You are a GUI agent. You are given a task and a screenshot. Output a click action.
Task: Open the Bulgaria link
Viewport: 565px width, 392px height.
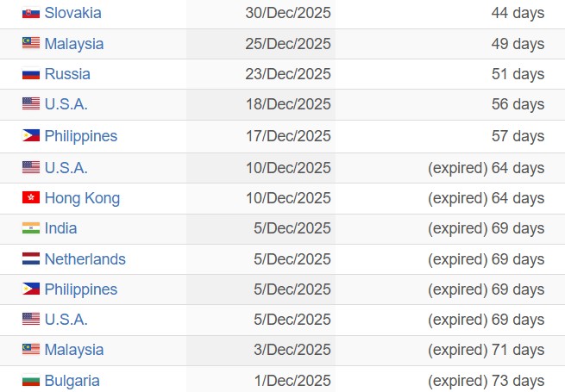coord(72,381)
